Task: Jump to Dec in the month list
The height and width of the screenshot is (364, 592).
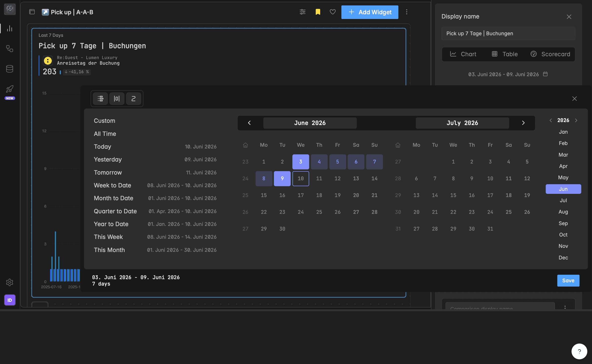Action: [563, 258]
